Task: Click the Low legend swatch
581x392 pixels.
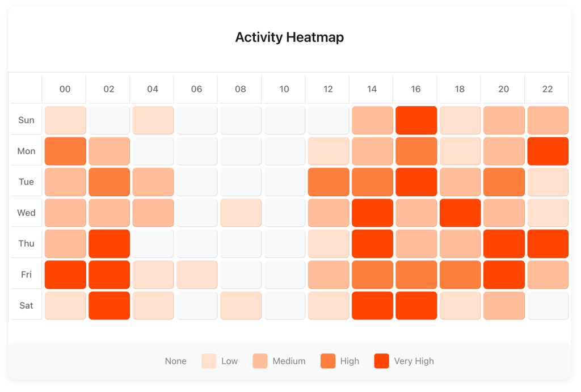Action: [209, 361]
